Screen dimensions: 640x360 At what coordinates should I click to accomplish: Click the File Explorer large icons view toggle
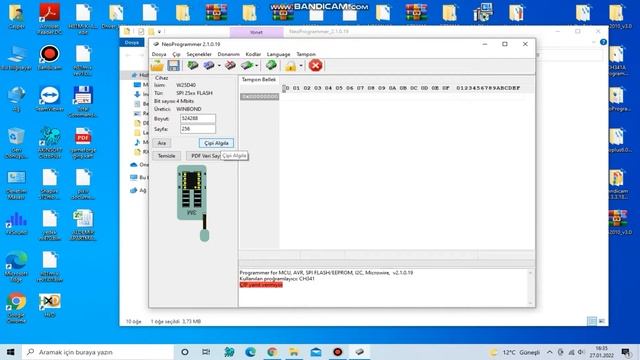click(x=602, y=321)
